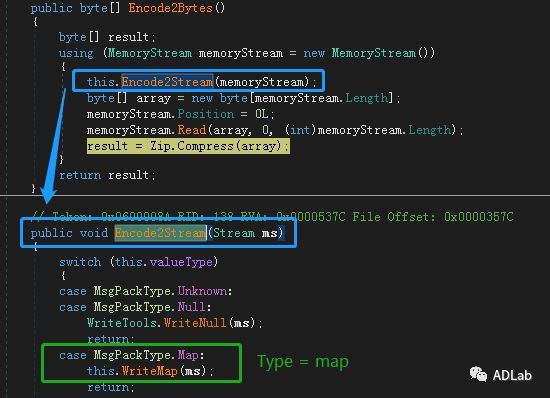Click 'result' in the 'byte[] result;' declaration
Viewport: 550px width, 398px height.
click(x=128, y=37)
